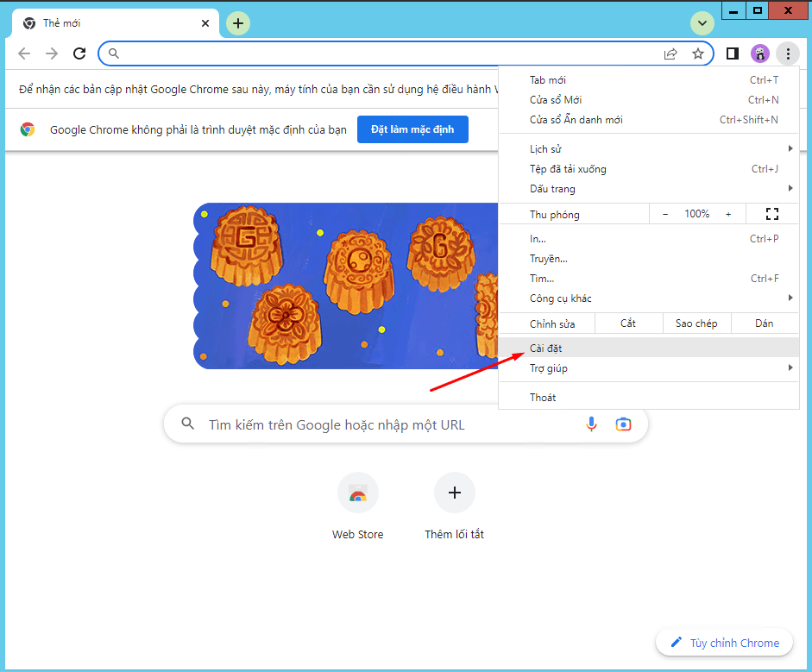
Task: Open 'Cài đặt' settings
Action: (648, 348)
